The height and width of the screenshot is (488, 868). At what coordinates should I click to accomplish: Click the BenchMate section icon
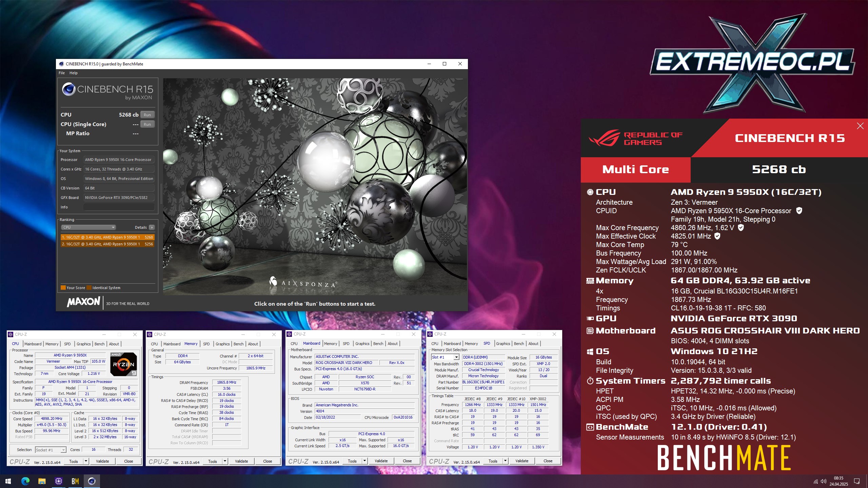(590, 427)
